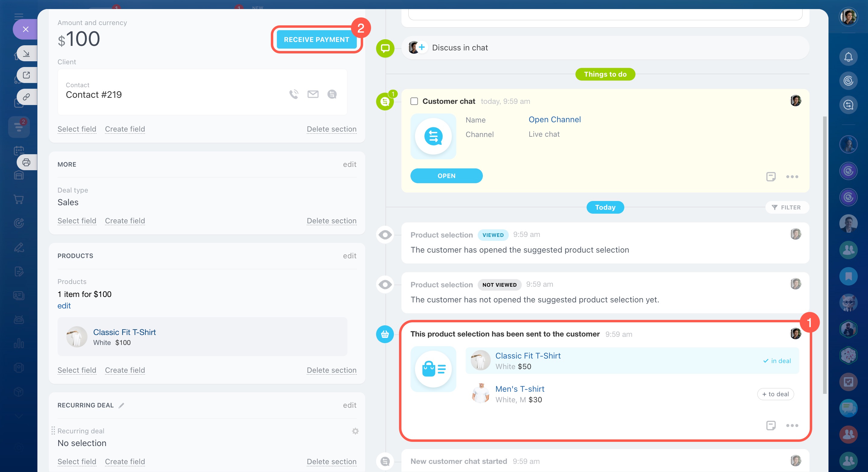This screenshot has height=472, width=868.
Task: Open the timeline FILTER options
Action: pos(787,207)
